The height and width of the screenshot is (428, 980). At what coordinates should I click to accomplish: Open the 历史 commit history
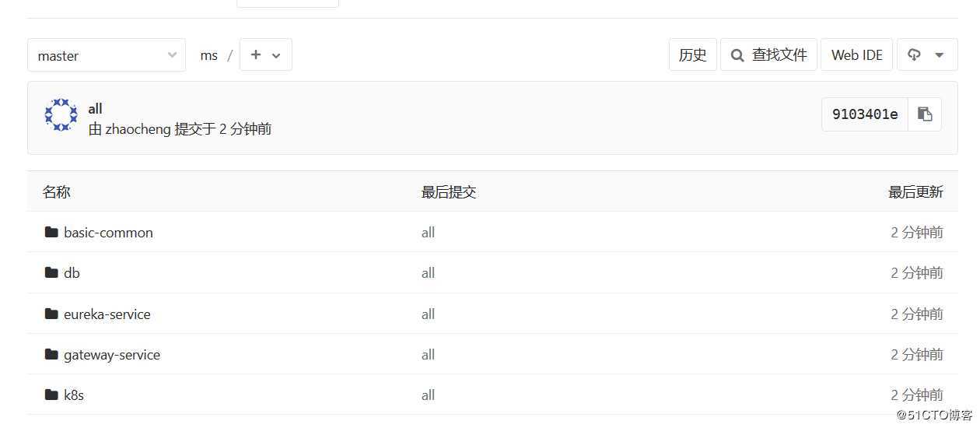click(692, 55)
